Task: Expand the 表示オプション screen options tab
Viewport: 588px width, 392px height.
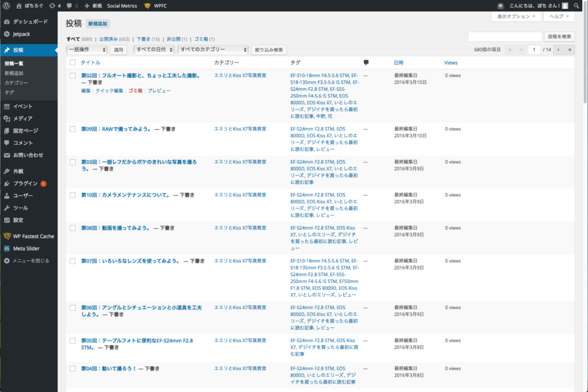Action: (x=516, y=17)
